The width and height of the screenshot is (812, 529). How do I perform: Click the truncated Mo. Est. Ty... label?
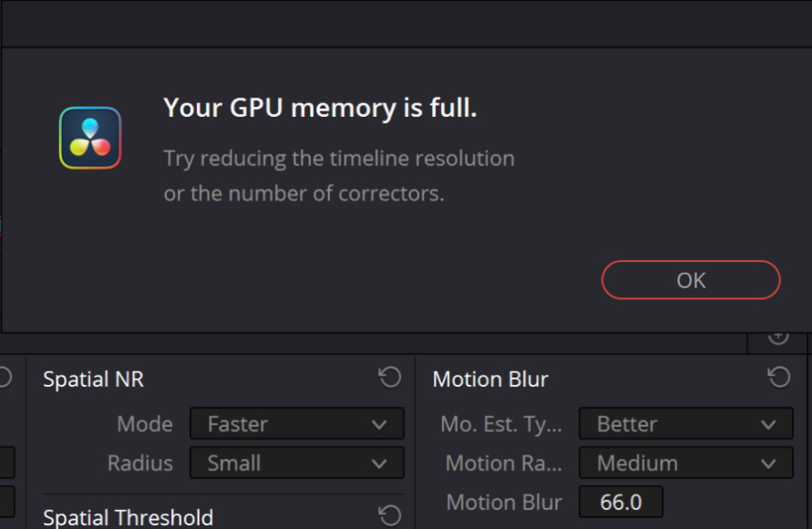pyautogui.click(x=501, y=424)
